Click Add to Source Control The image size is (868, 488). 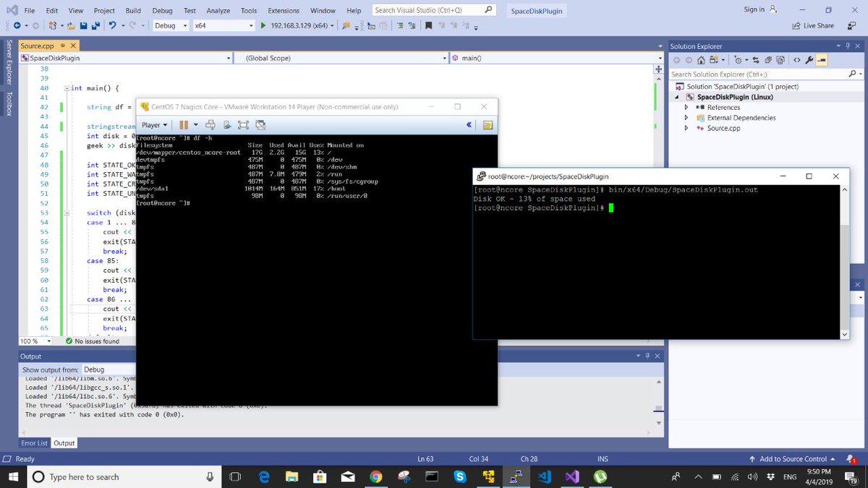click(x=792, y=459)
